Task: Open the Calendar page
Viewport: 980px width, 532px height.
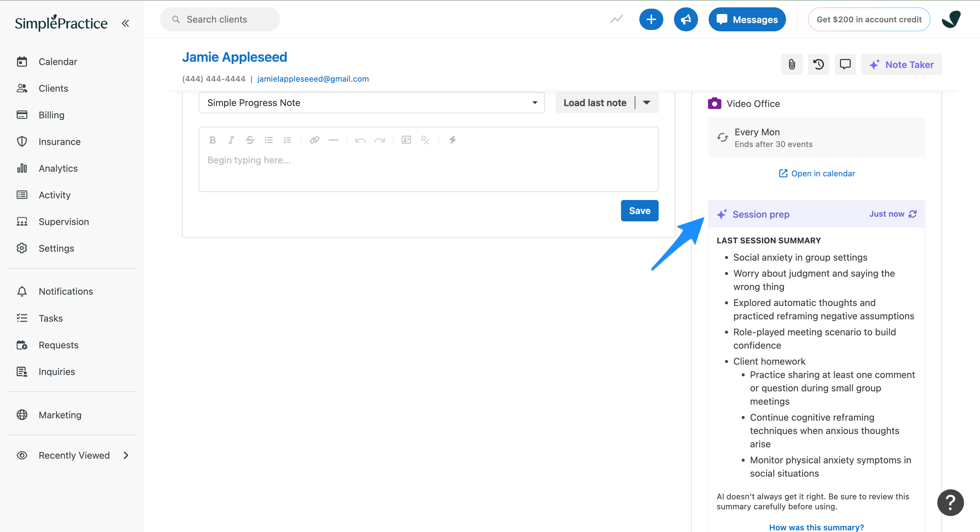Action: point(58,62)
